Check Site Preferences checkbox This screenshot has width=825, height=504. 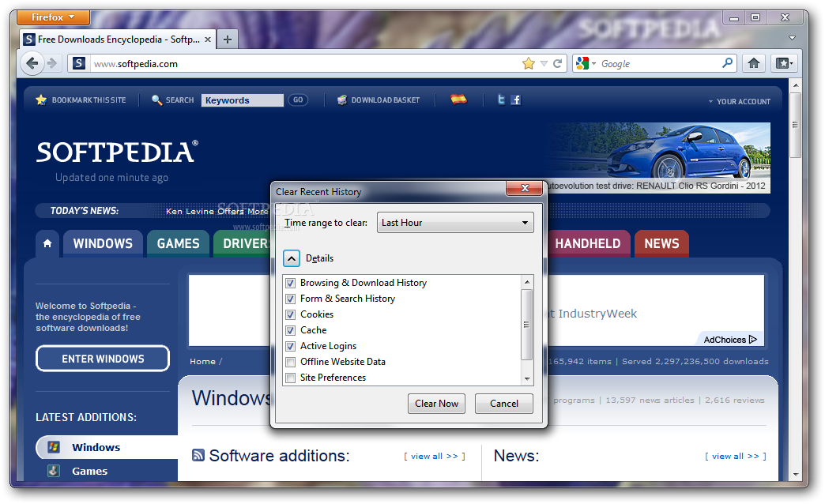click(x=290, y=378)
